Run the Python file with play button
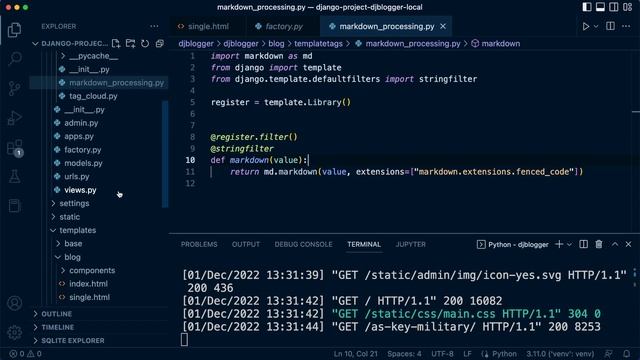640x360 pixels. tap(586, 26)
